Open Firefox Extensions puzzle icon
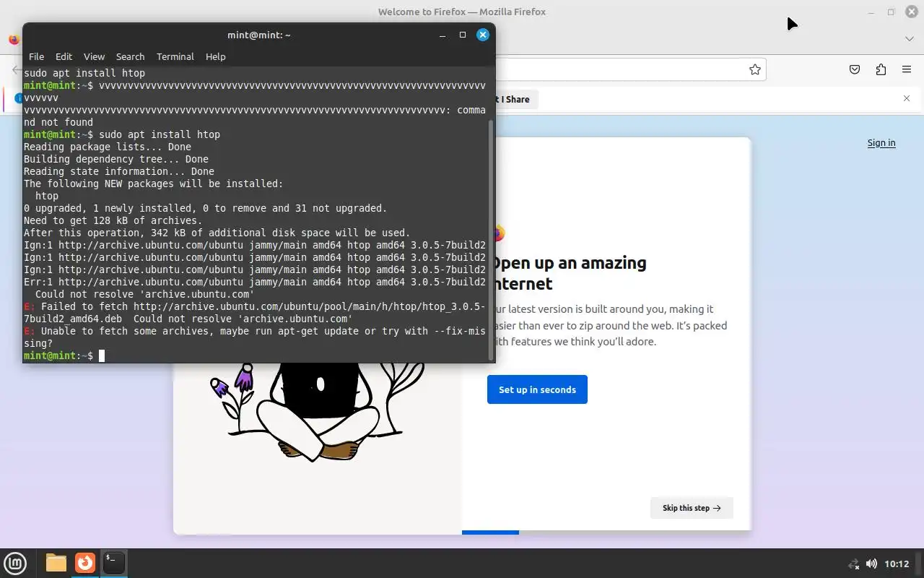The width and height of the screenshot is (924, 578). click(x=881, y=69)
